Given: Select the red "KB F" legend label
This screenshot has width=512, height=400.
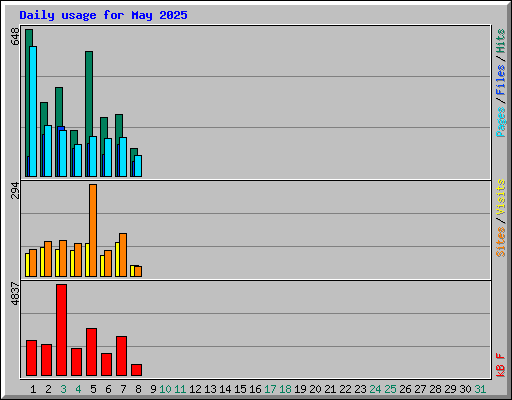Looking at the screenshot, I should [x=500, y=365].
